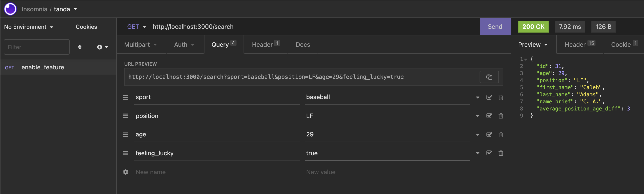Switch to the Auth tab
644x194 pixels.
tap(184, 44)
